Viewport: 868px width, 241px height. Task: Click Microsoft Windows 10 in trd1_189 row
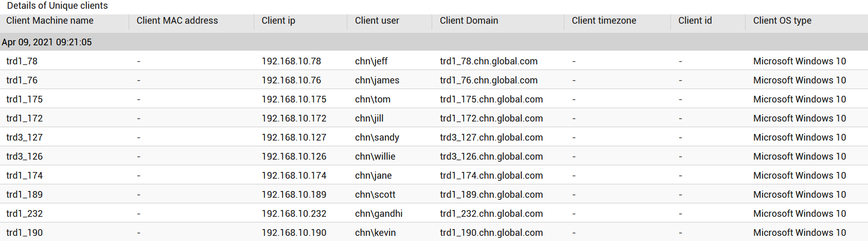pyautogui.click(x=800, y=195)
